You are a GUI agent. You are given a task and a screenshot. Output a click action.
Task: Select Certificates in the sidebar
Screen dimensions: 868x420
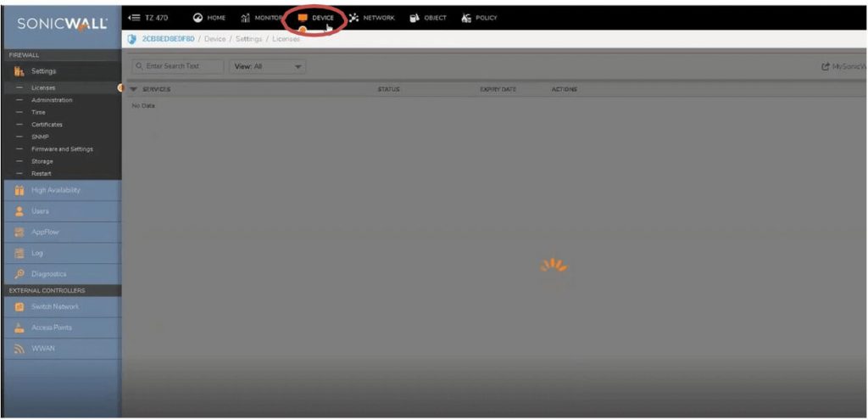(x=47, y=125)
